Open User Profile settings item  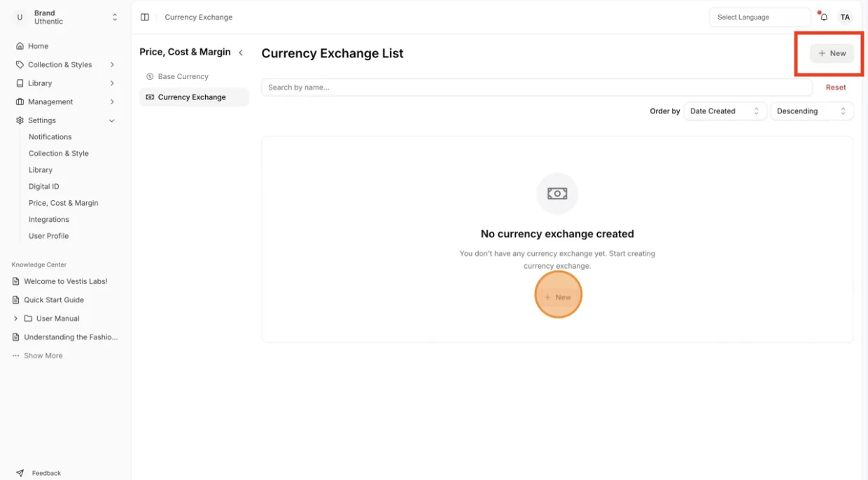tap(49, 236)
